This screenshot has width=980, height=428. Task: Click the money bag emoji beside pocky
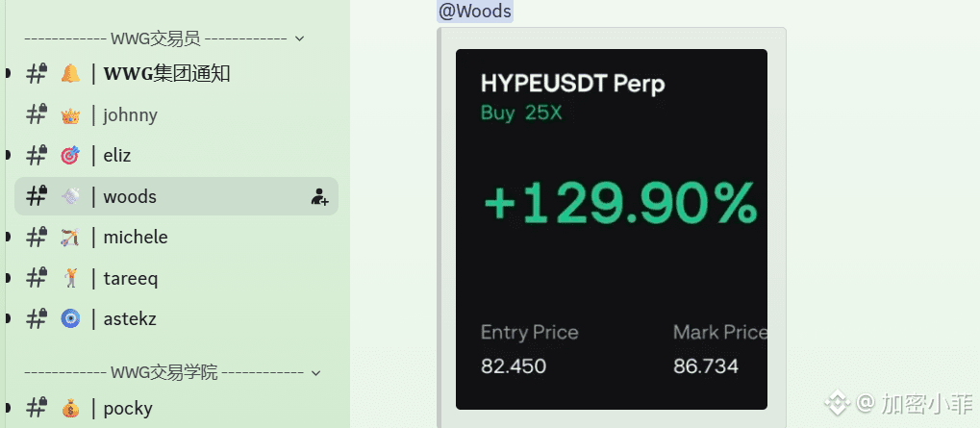tap(70, 410)
